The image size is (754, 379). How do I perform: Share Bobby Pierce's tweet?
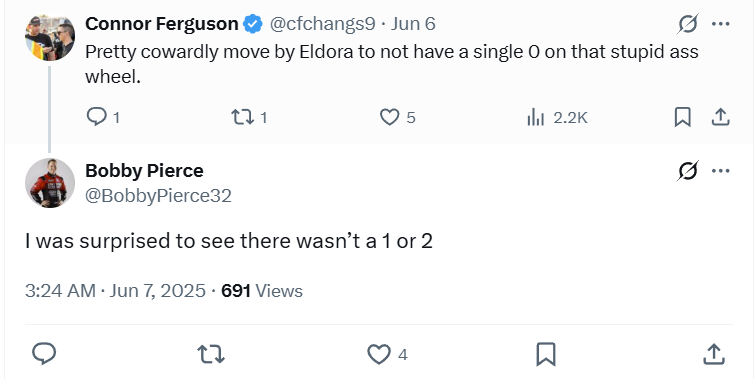[714, 354]
